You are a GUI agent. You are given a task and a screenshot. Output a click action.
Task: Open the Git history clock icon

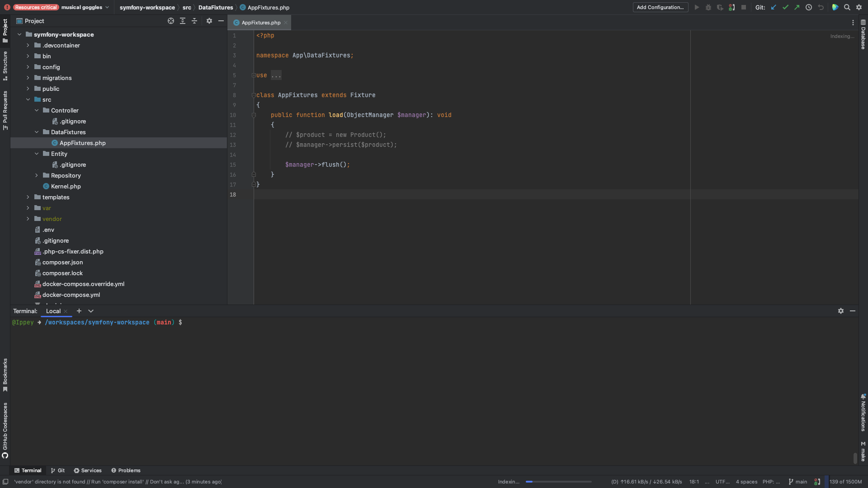(809, 7)
